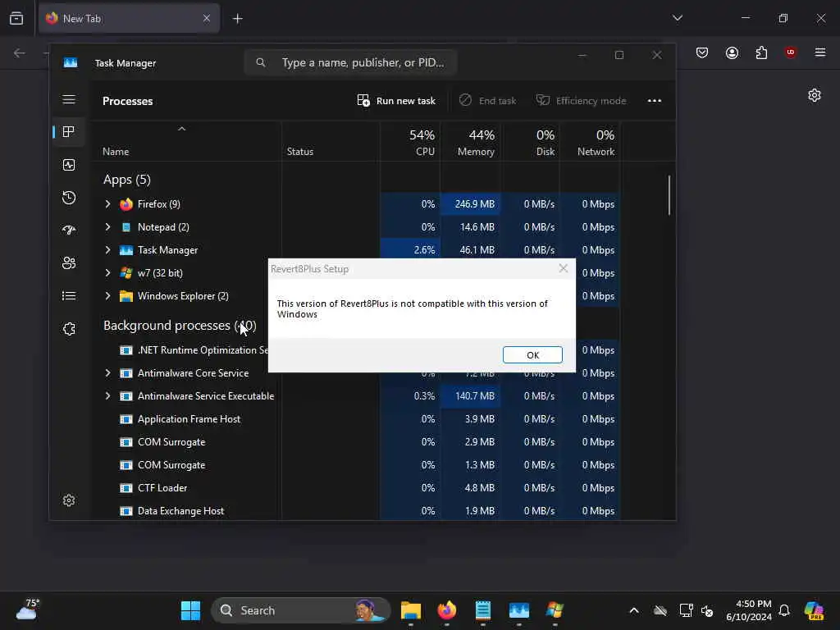Open the three-dot more options menu
This screenshot has width=840, height=630.
click(654, 101)
